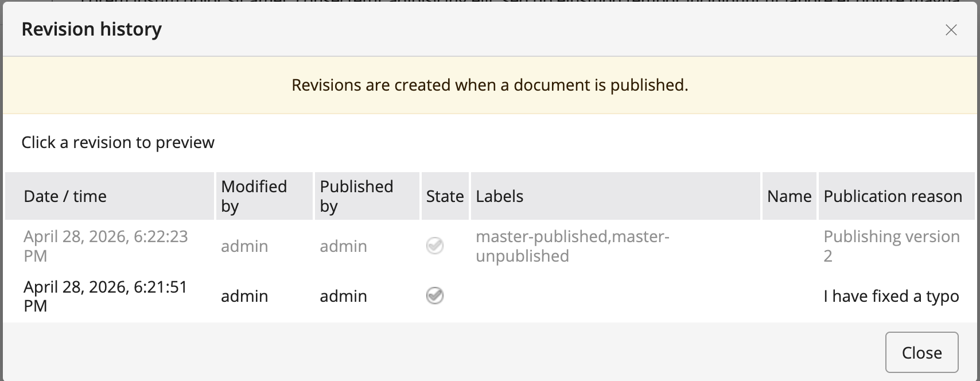Click the yellow revisions info banner

pyautogui.click(x=490, y=85)
